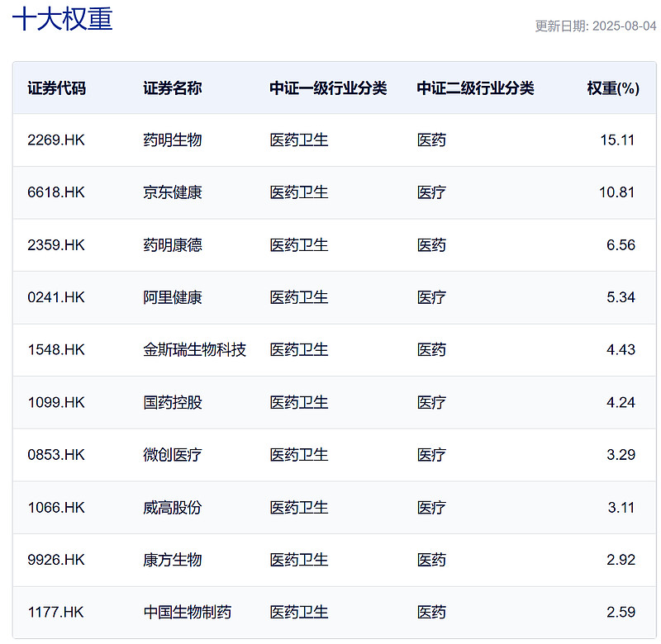Image resolution: width=661 pixels, height=644 pixels.
Task: Click weight value 6.56
Action: pos(621,245)
